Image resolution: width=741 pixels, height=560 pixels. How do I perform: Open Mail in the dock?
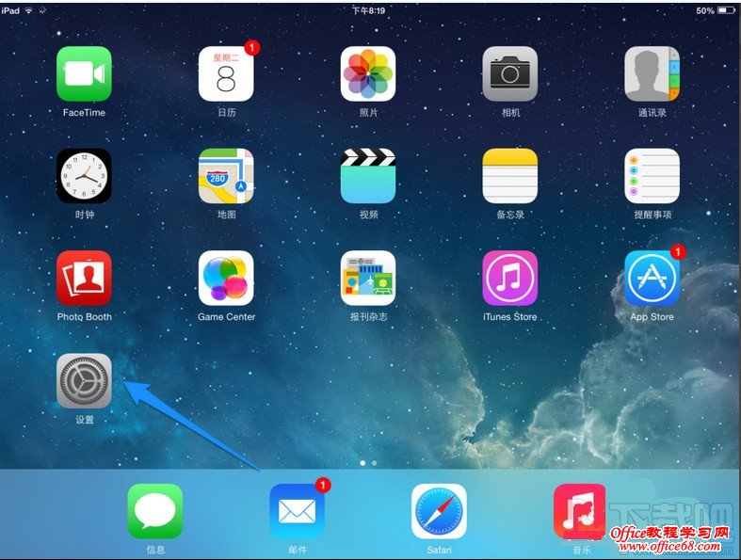click(x=297, y=511)
